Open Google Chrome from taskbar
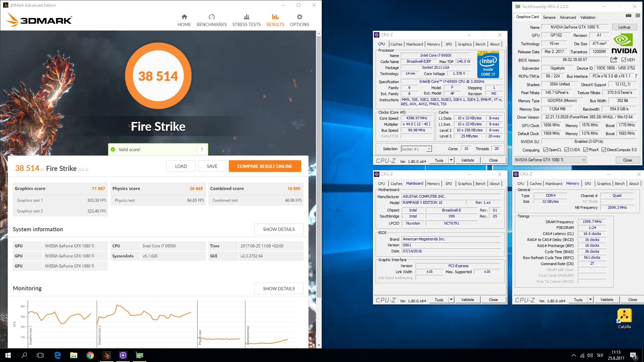This screenshot has height=362, width=644. (90, 355)
